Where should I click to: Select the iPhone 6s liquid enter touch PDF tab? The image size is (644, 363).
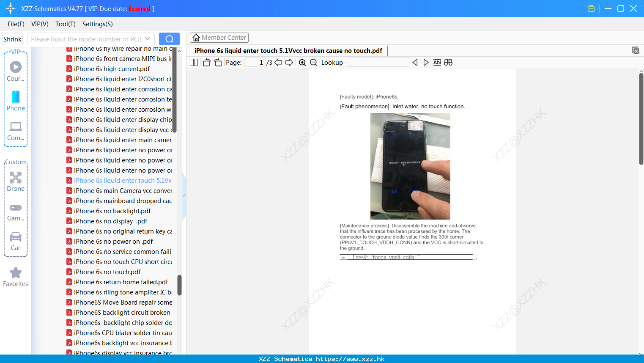(x=288, y=51)
